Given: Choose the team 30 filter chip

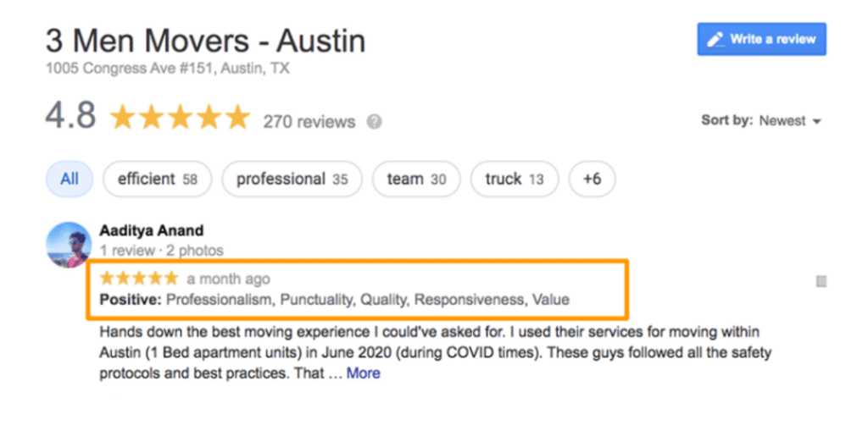Looking at the screenshot, I should (416, 179).
